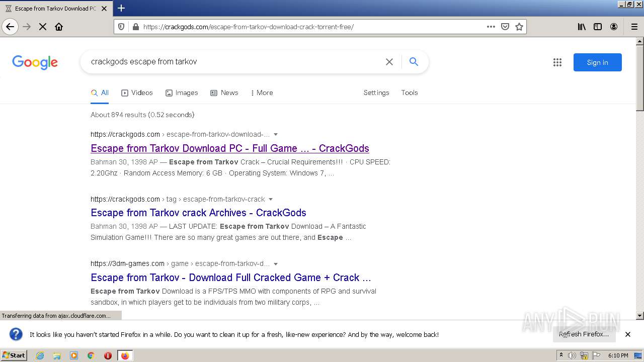Open media player taskbar icon
Screen dimensions: 644x362
pyautogui.click(x=74, y=355)
